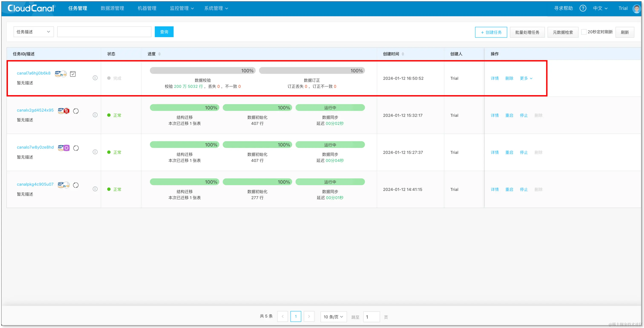Click 结构迁移 progress bar of canalx2gd4524x95
The height and width of the screenshot is (328, 644).
click(x=184, y=107)
